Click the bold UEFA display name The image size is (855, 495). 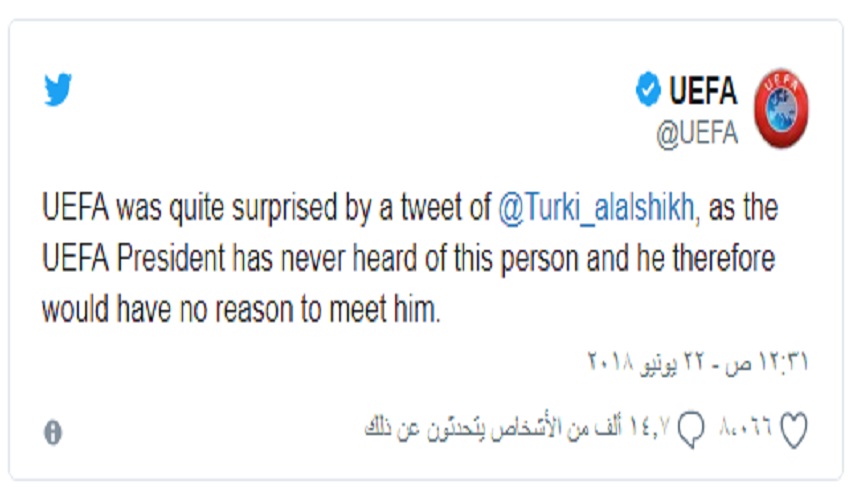pos(702,92)
